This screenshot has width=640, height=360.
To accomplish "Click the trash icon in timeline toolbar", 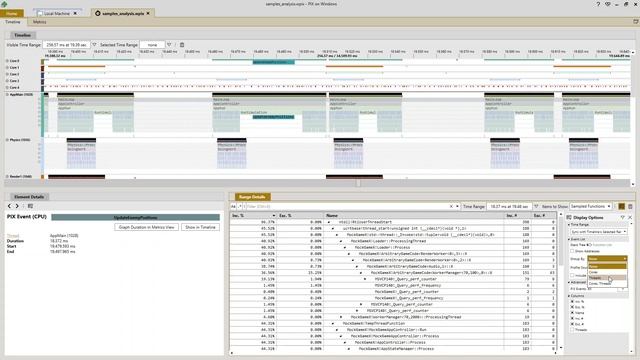I will pos(182,45).
